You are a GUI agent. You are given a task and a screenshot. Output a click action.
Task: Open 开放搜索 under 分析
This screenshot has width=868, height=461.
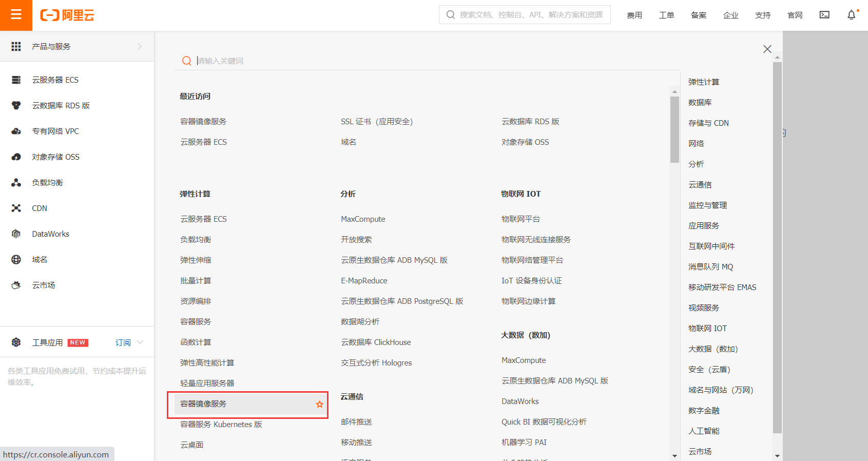point(356,240)
